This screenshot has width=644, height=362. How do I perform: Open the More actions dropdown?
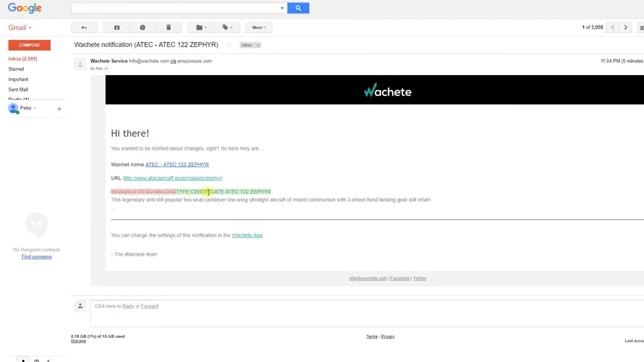(259, 27)
